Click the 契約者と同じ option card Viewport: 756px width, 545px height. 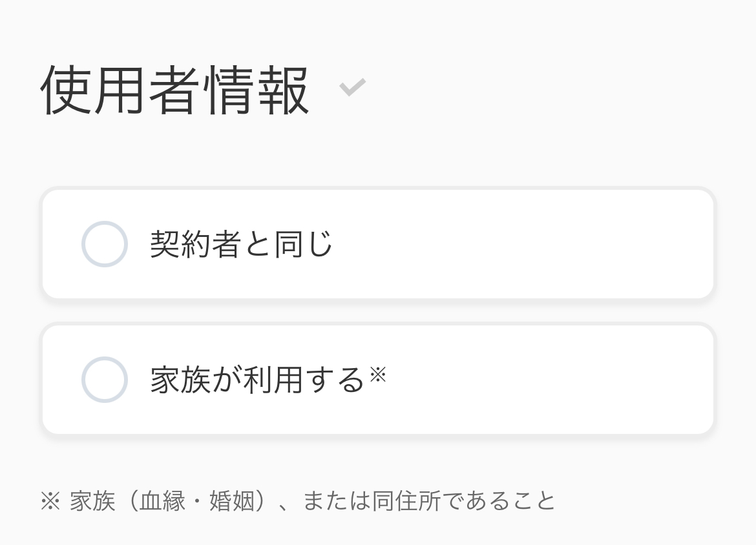[x=377, y=244]
